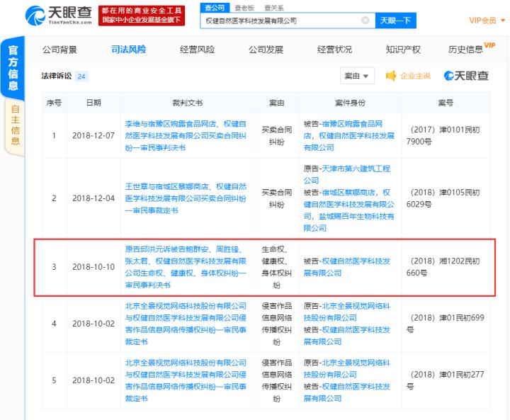Open the 司法风险 tab
Viewport: 510px width, 420px height.
click(x=128, y=50)
